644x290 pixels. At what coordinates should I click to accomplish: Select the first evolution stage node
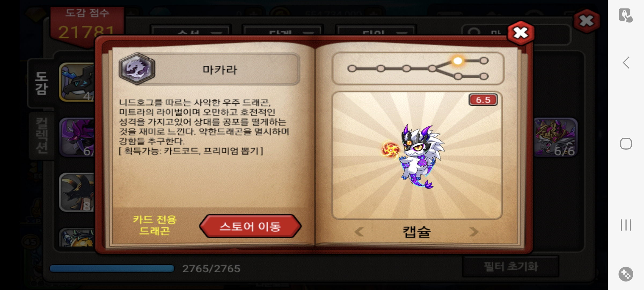tap(352, 69)
